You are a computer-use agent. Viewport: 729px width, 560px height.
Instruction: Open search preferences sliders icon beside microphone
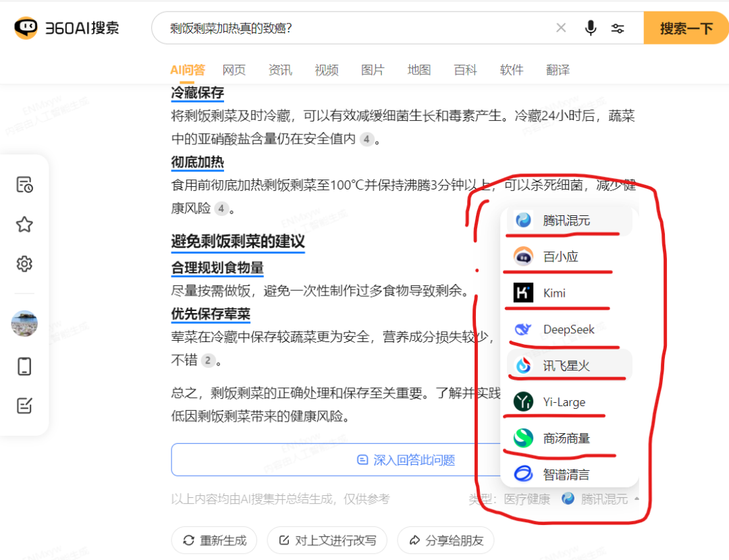[x=618, y=27]
